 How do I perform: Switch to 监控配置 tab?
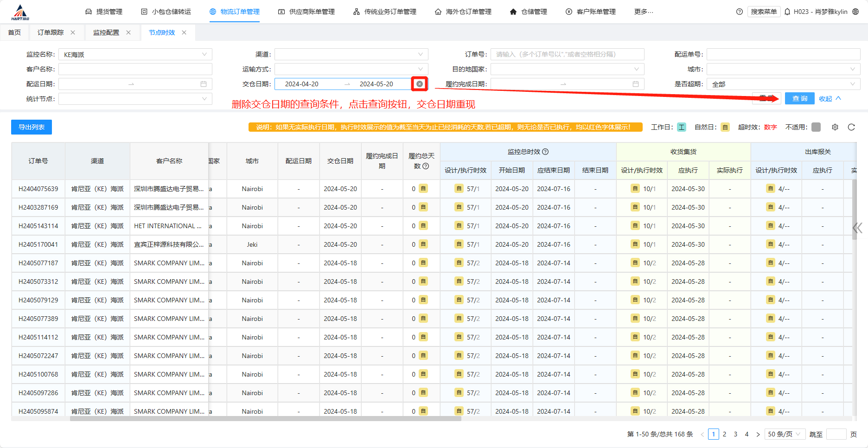click(106, 32)
